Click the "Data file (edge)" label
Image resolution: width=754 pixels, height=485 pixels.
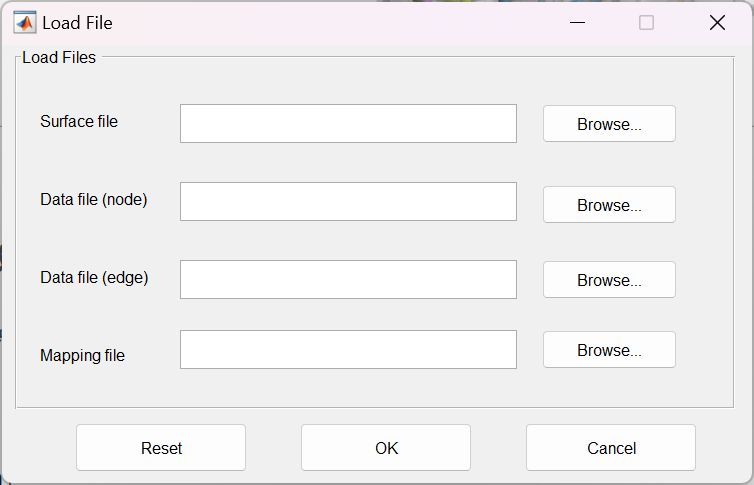[x=94, y=277]
